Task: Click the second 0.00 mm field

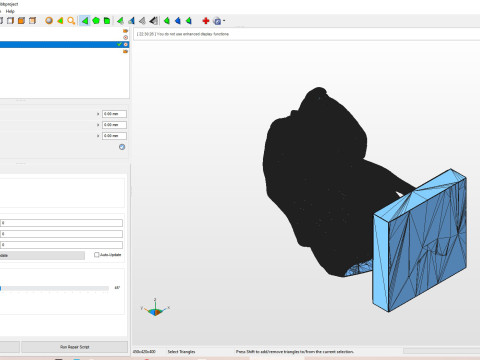Action: 114,125
